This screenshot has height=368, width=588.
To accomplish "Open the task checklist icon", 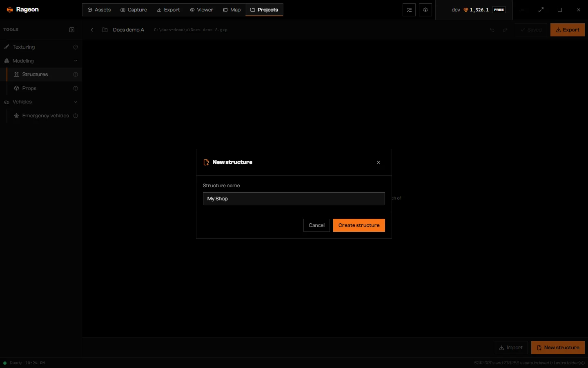I will pos(409,10).
